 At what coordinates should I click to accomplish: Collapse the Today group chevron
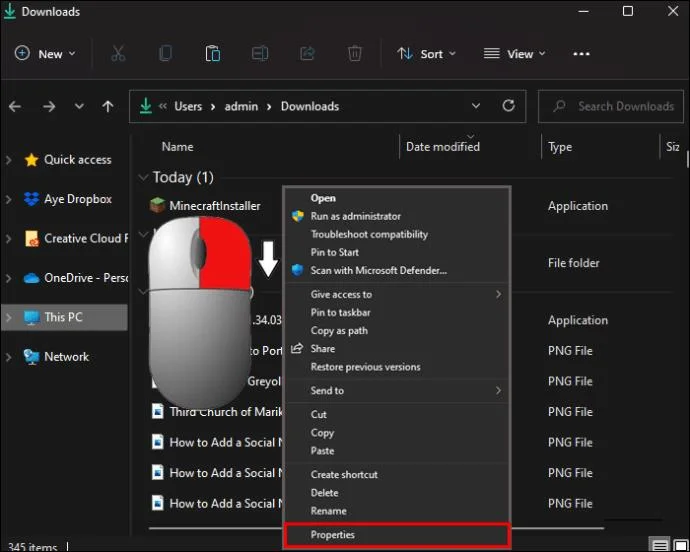click(143, 177)
